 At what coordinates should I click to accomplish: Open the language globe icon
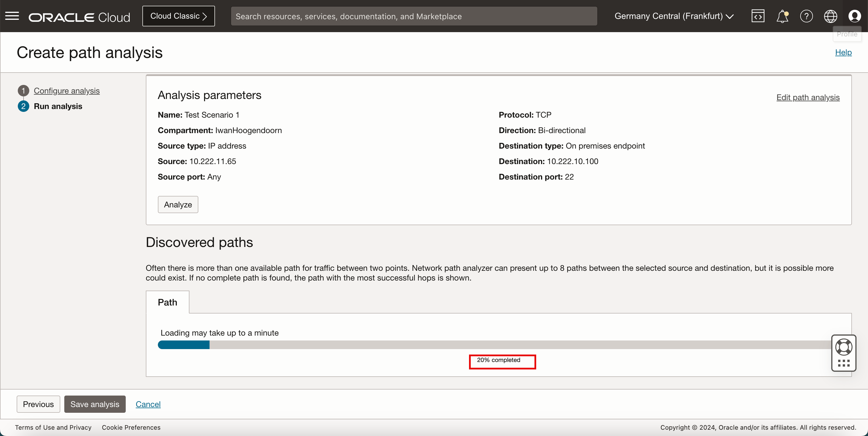(830, 16)
